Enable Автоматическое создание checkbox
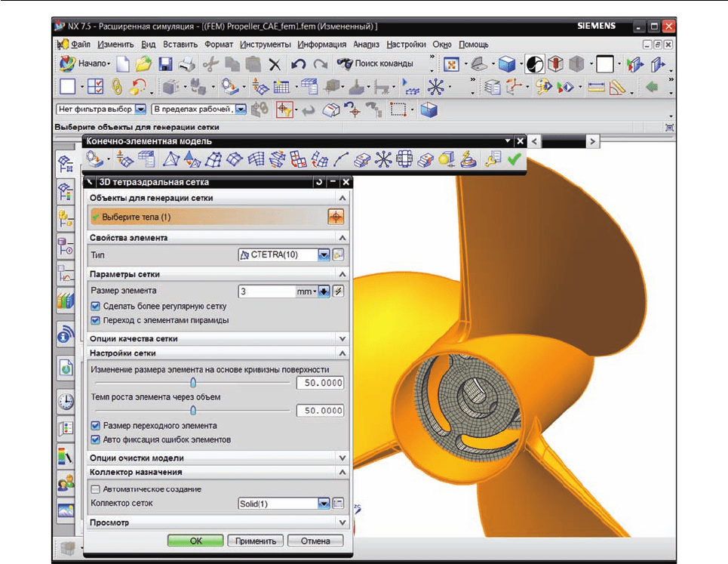This screenshot has width=728, height=564. click(x=95, y=489)
